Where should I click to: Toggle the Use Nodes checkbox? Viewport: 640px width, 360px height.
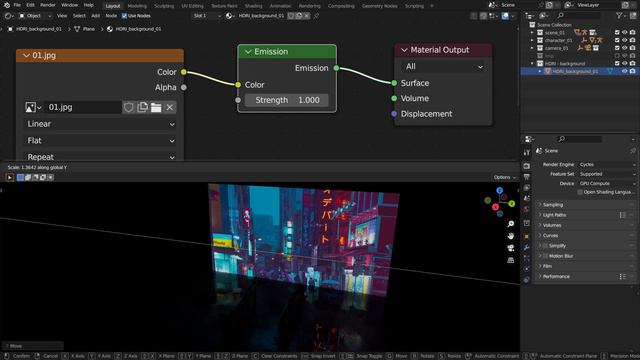pos(124,16)
